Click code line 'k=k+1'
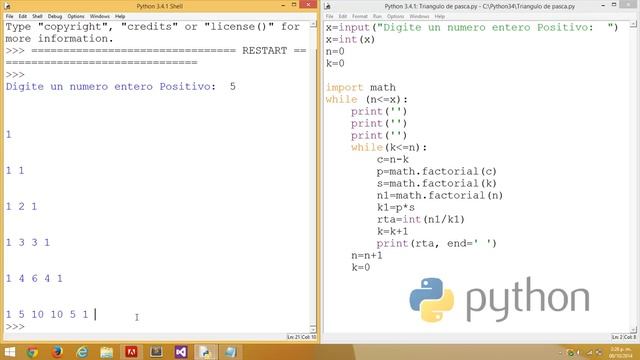Image resolution: width=640 pixels, height=360 pixels. pos(393,231)
